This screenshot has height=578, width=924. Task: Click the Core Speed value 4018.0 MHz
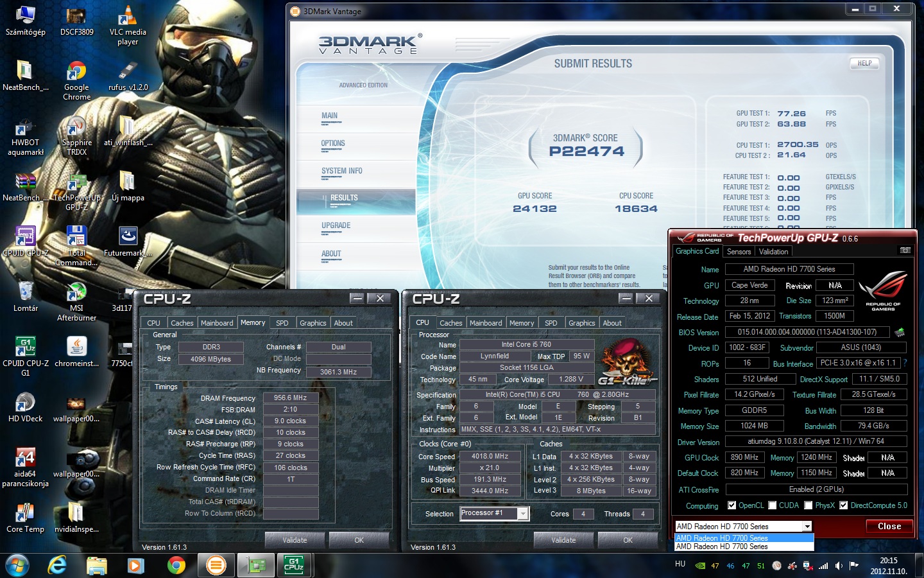[490, 456]
